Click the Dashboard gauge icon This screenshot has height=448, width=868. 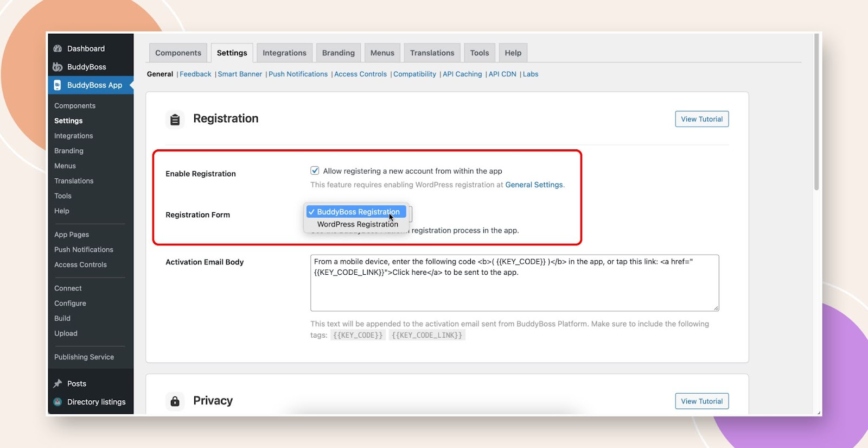click(58, 49)
